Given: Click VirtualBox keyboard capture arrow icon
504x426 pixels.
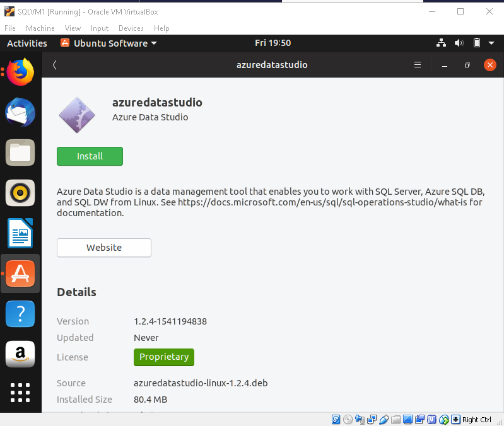Looking at the screenshot, I should coord(456,420).
